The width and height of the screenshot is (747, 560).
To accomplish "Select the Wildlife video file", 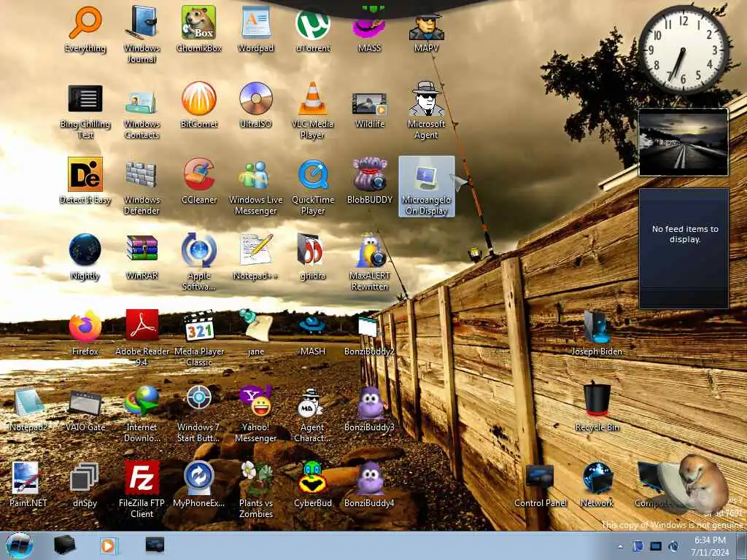I will coord(369,110).
